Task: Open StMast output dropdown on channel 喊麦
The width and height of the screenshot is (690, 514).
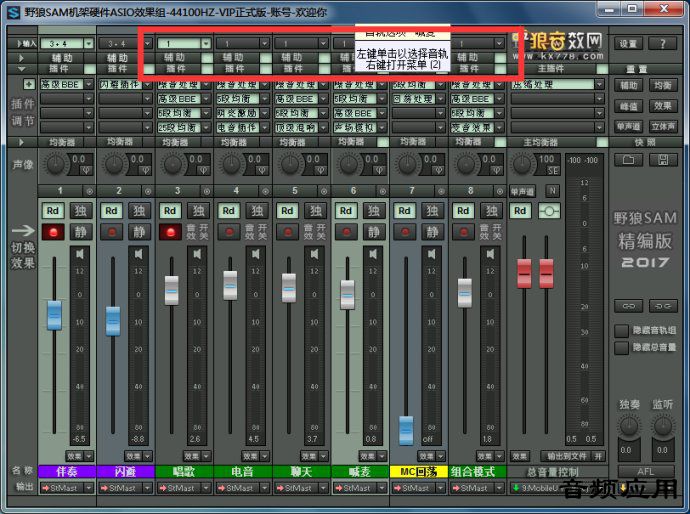Action: (382, 488)
